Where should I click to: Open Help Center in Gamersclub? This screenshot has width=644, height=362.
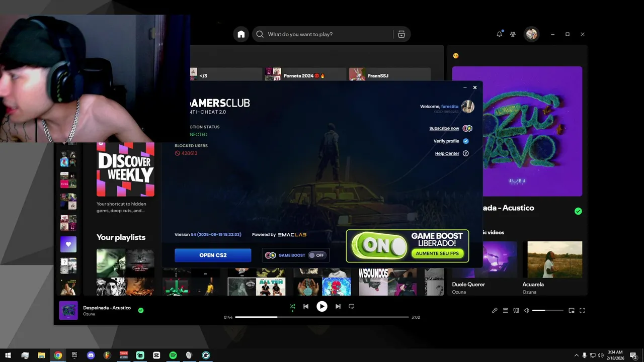(x=447, y=153)
